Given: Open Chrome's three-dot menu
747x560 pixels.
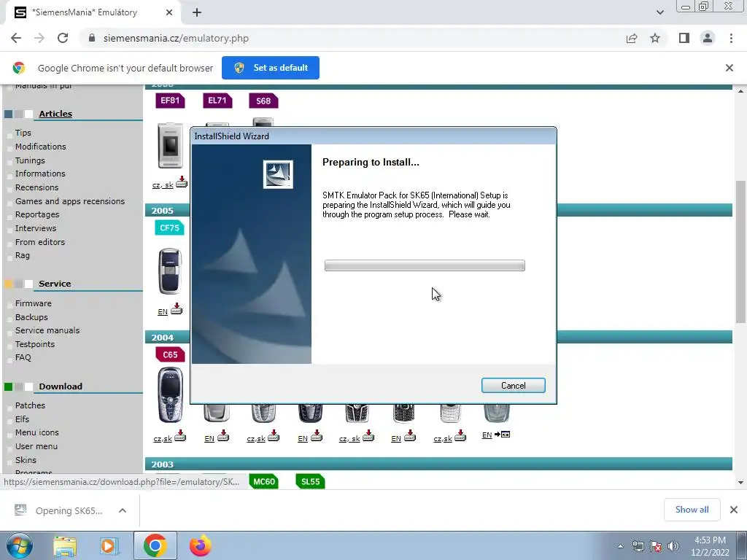Looking at the screenshot, I should point(731,38).
